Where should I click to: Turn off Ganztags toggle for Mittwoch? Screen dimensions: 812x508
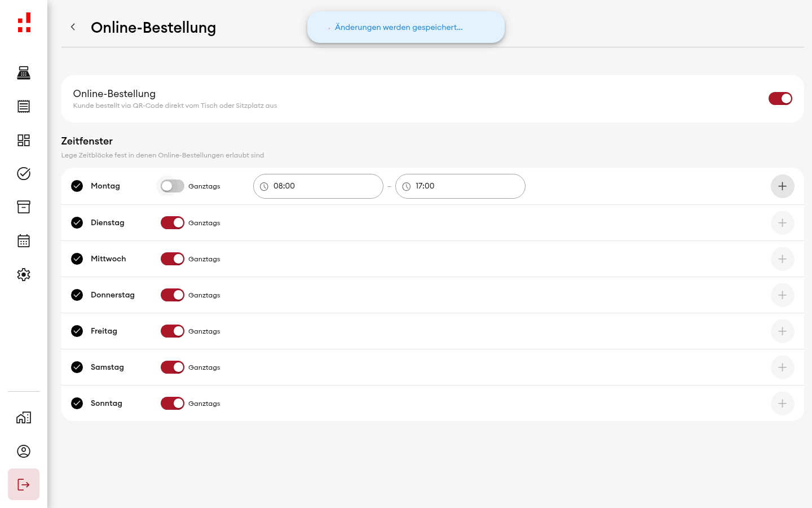(173, 259)
